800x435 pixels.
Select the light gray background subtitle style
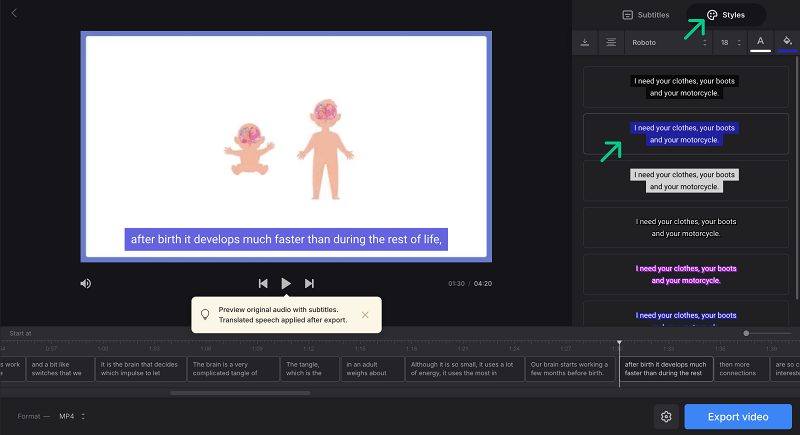(686, 181)
